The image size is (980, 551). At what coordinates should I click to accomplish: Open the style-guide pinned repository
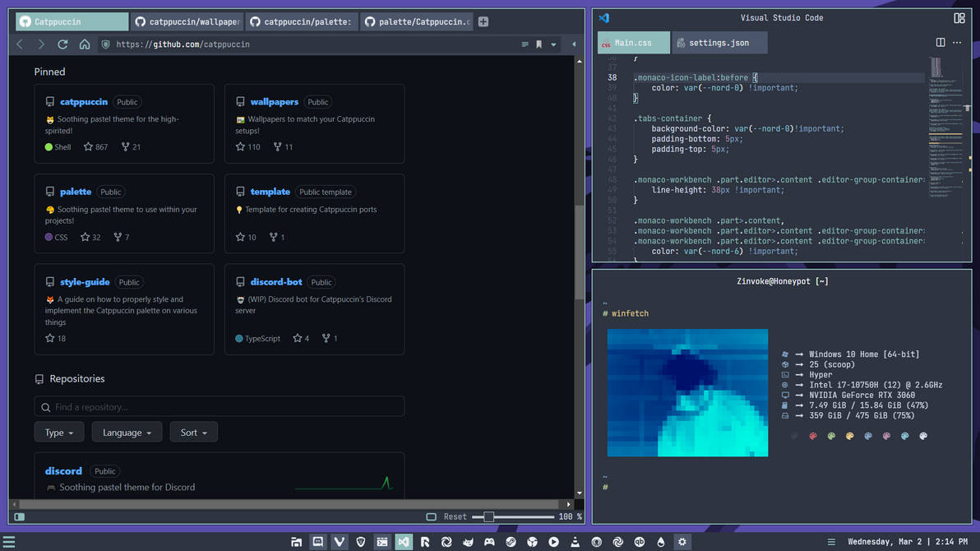click(x=85, y=282)
